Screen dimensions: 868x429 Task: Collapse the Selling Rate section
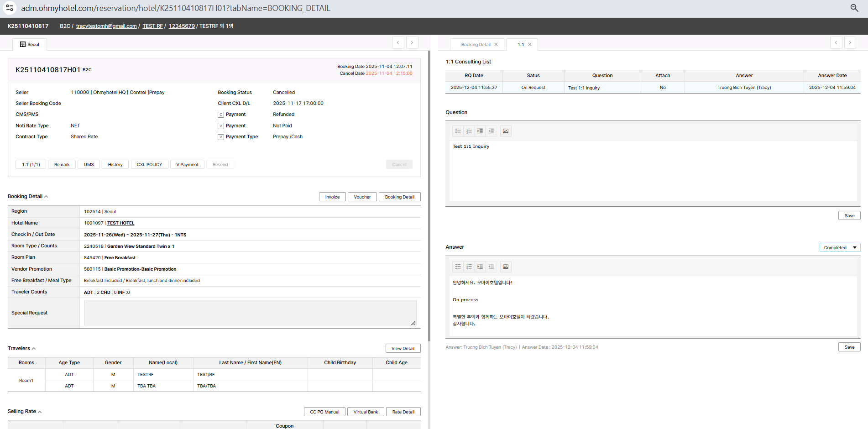[40, 412]
